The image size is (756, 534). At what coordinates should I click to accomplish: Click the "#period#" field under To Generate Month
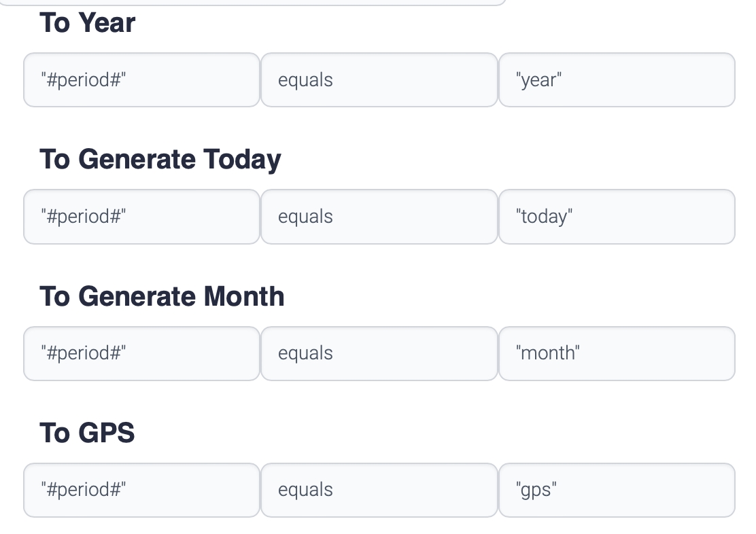[x=141, y=353]
